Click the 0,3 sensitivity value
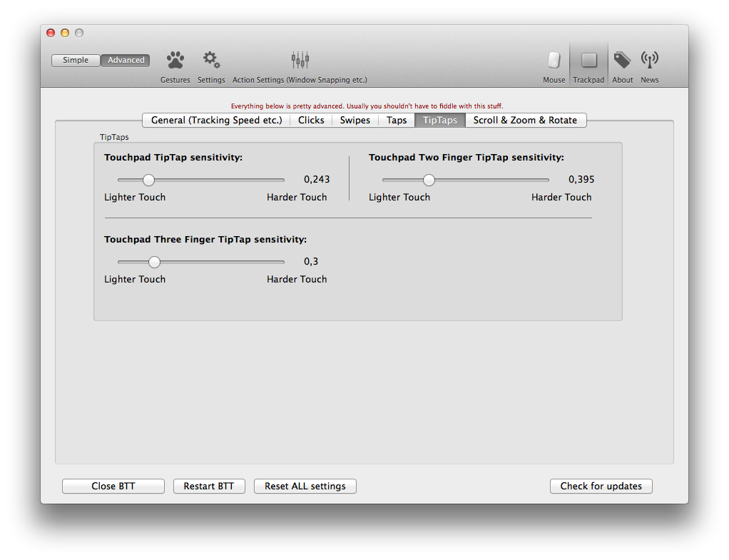 click(x=311, y=261)
